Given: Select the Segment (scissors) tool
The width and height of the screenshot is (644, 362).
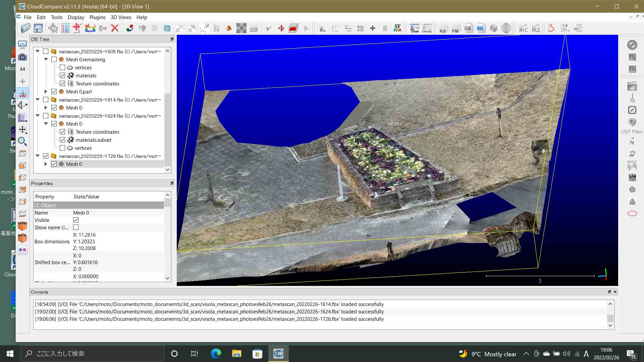Looking at the screenshot, I should pos(268,28).
